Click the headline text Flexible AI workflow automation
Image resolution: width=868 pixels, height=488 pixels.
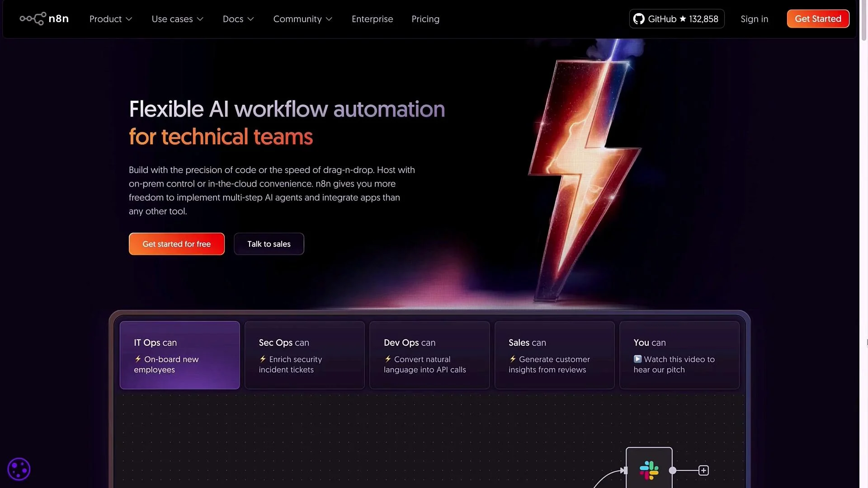click(287, 109)
